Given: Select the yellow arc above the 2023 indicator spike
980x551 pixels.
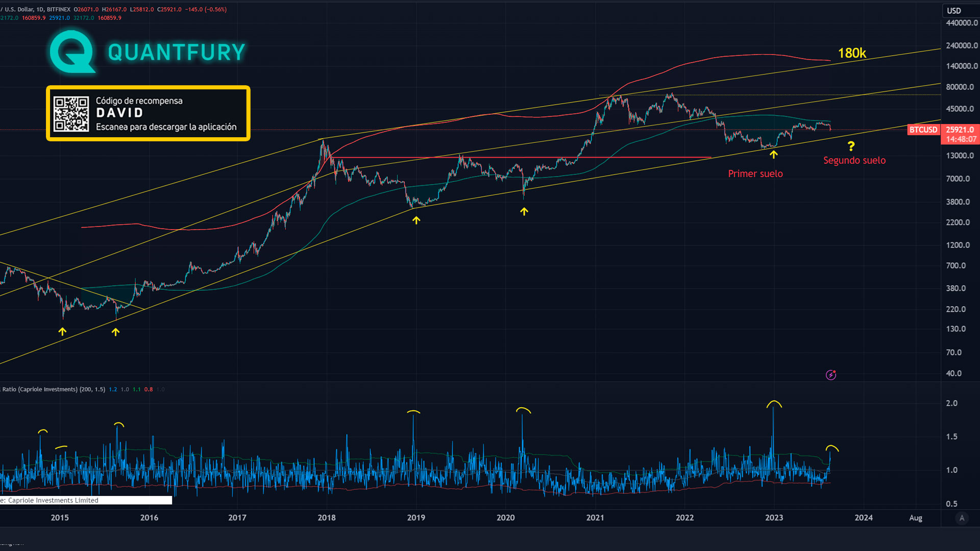Looking at the screenshot, I should [x=774, y=404].
